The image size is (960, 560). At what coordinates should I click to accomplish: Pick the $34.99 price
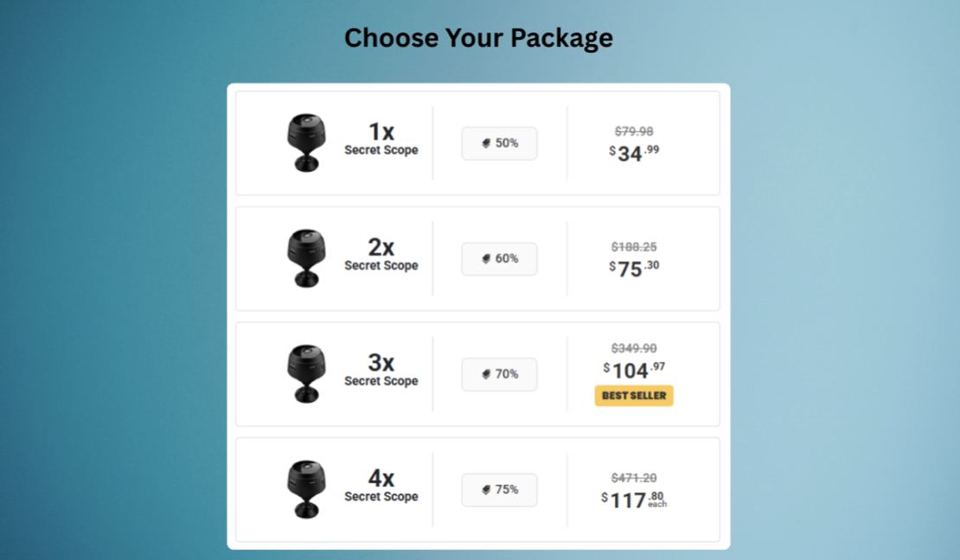click(x=634, y=153)
